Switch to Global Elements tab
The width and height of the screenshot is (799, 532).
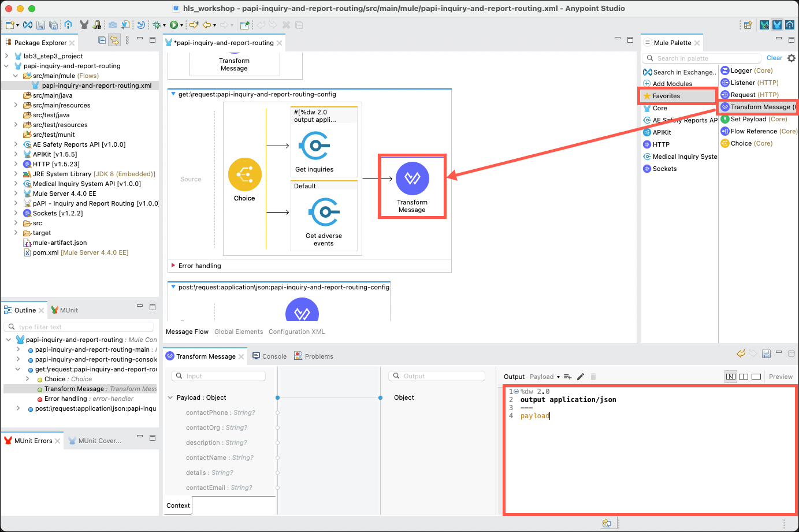(239, 332)
